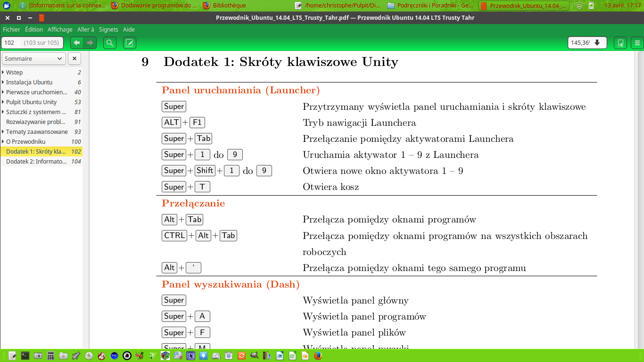Switch to /home/christophe/Pulpit/Di... window
This screenshot has height=362, width=644.
[339, 6]
